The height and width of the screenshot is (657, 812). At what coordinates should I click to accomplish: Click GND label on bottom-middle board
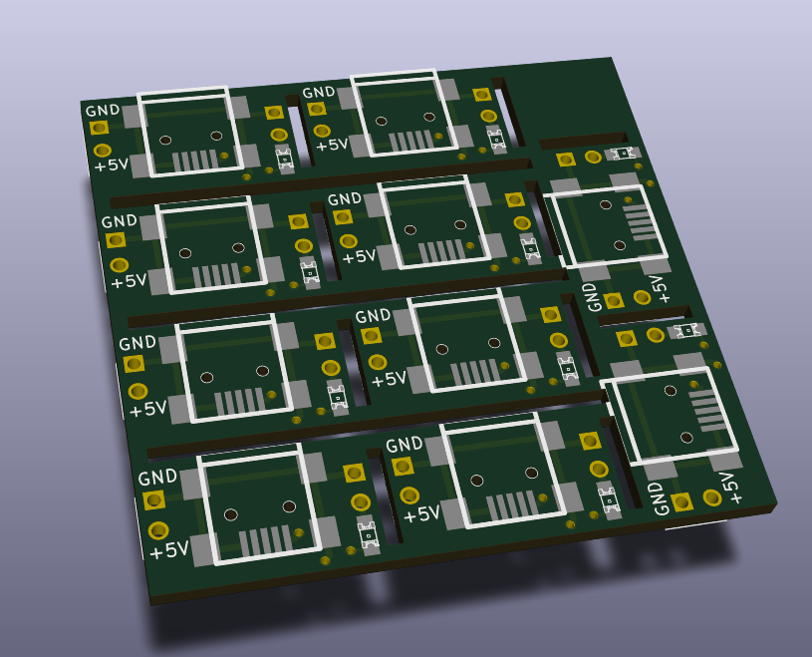tap(405, 444)
